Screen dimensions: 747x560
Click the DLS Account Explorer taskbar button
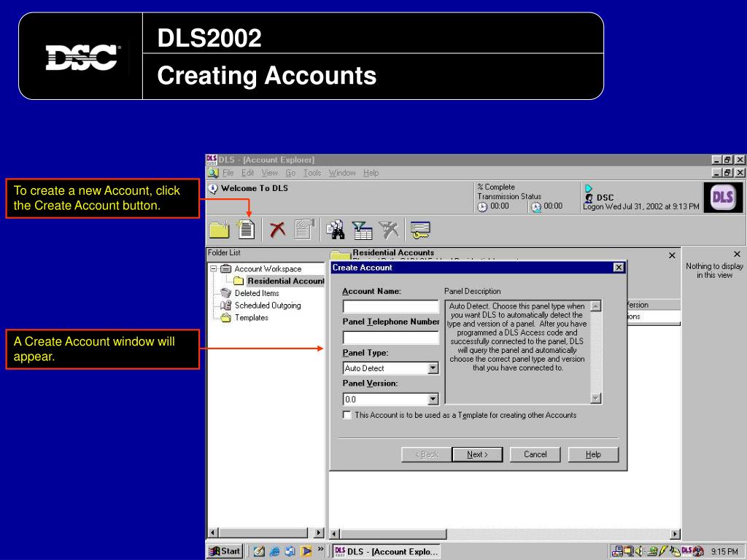(386, 551)
